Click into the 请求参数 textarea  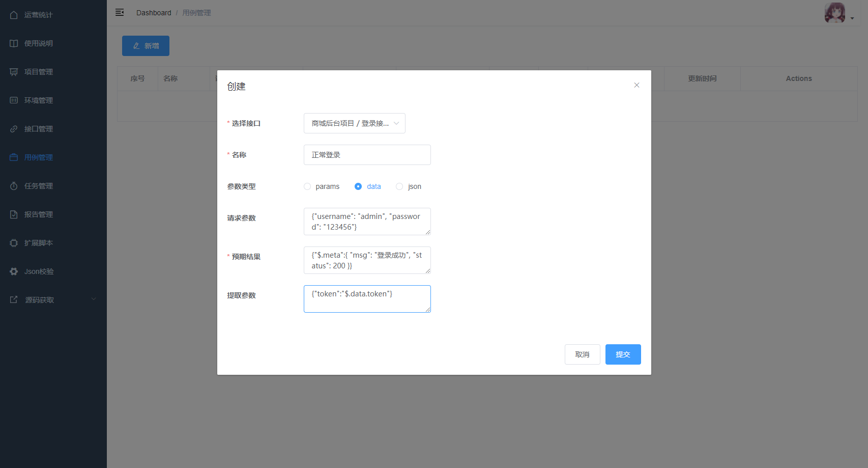click(x=367, y=222)
